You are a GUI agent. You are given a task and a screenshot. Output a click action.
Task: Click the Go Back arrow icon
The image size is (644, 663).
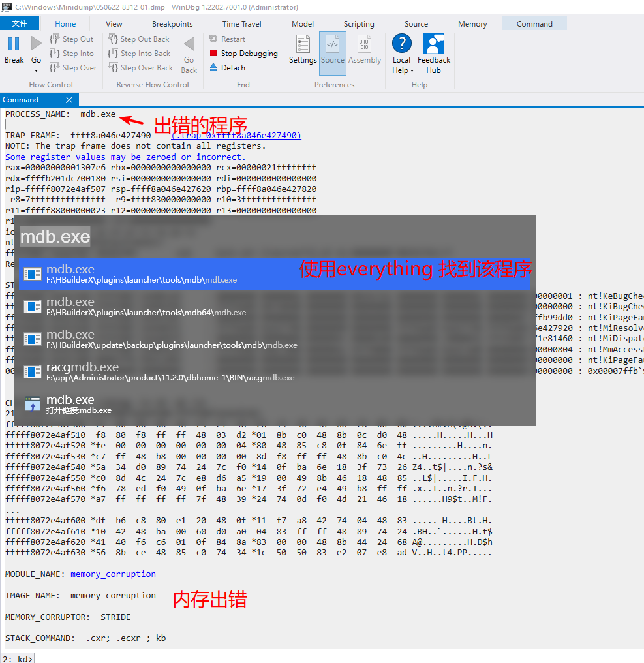[x=189, y=44]
